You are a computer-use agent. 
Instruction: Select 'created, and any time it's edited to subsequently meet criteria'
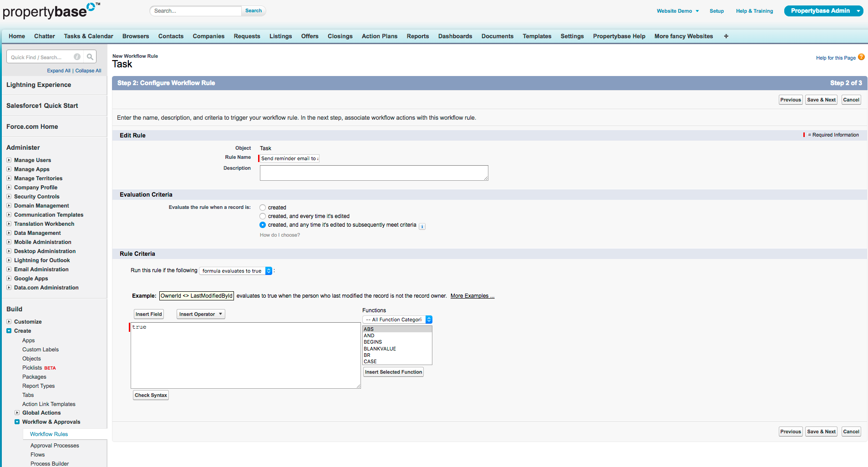(x=263, y=225)
